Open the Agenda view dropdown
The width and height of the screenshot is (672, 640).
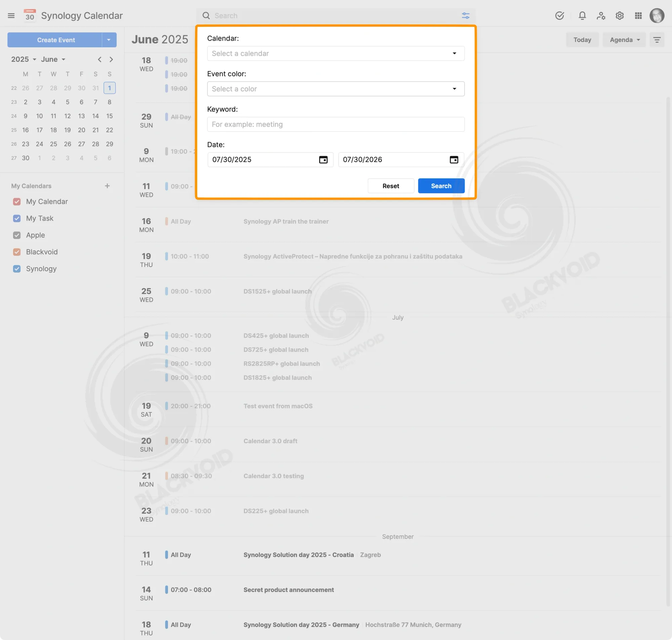coord(624,40)
